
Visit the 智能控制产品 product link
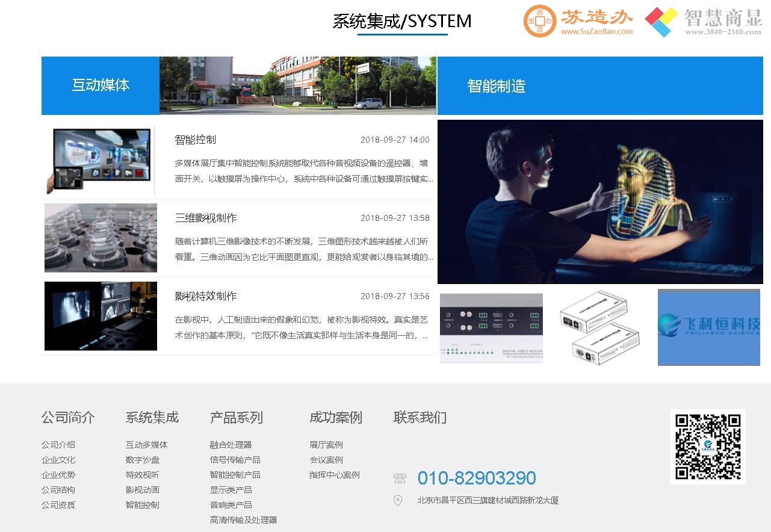pyautogui.click(x=235, y=475)
